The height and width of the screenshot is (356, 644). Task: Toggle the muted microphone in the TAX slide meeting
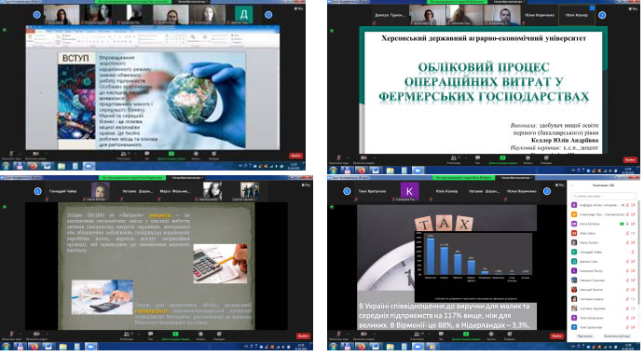click(339, 335)
